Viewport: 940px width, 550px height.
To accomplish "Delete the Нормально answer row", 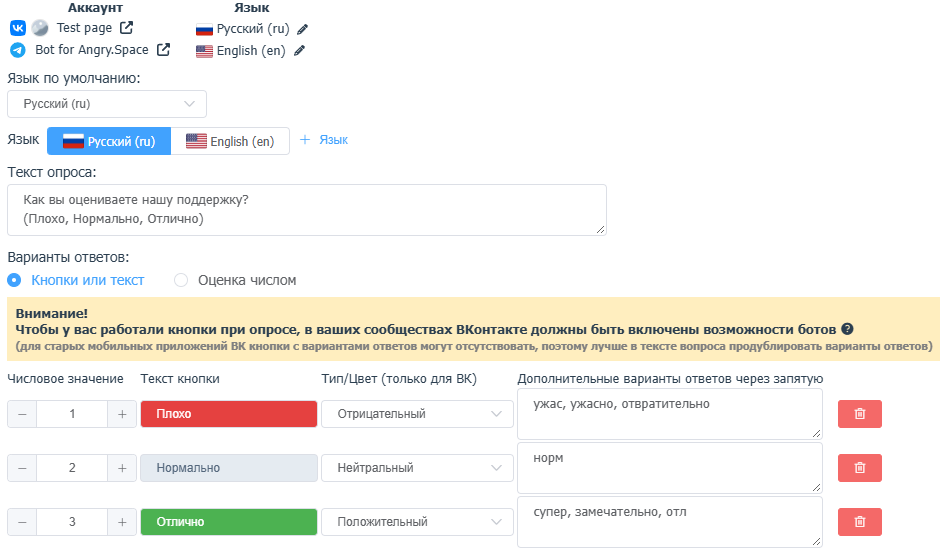I will [860, 468].
